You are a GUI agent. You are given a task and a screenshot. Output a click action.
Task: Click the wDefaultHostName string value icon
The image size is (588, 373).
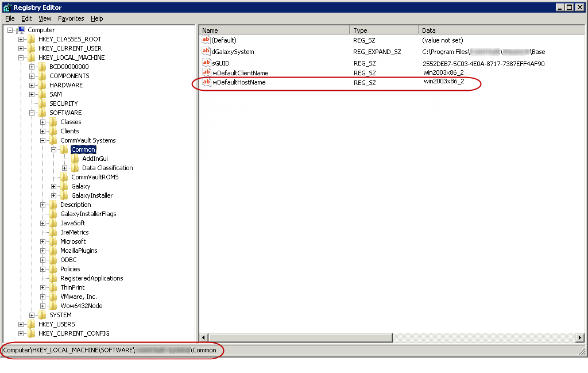(206, 83)
